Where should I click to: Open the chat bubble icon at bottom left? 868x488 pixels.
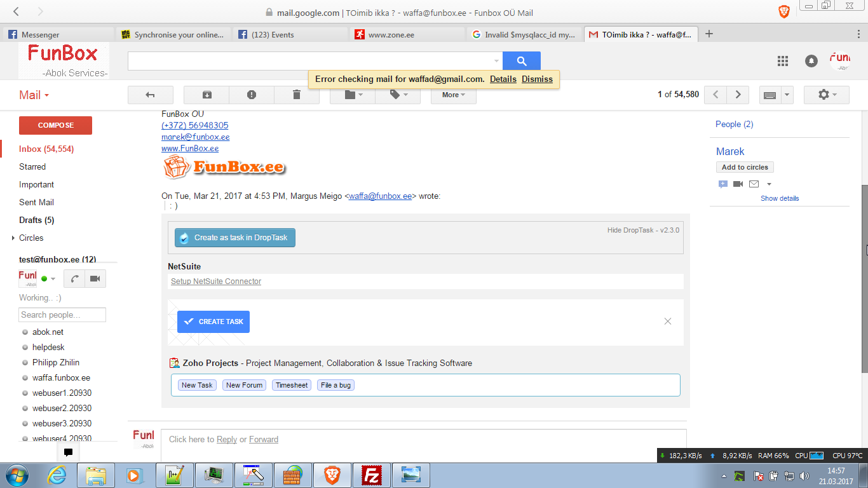[68, 452]
